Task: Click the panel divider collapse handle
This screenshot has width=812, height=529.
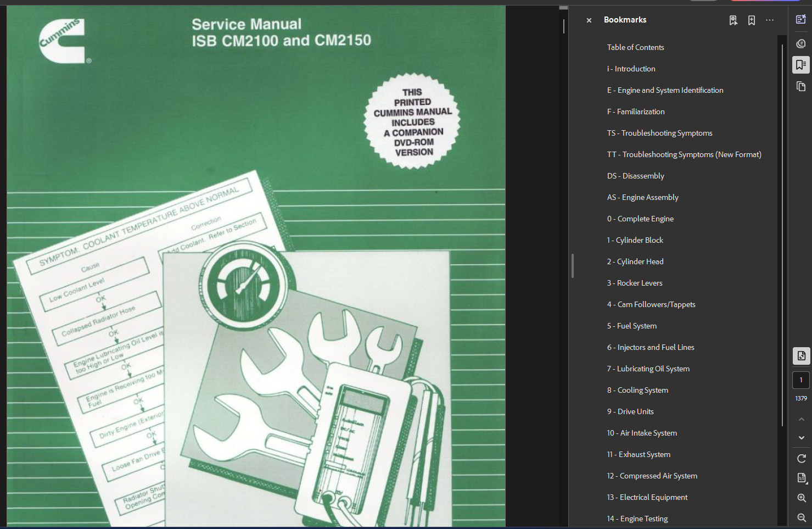Action: [x=573, y=266]
